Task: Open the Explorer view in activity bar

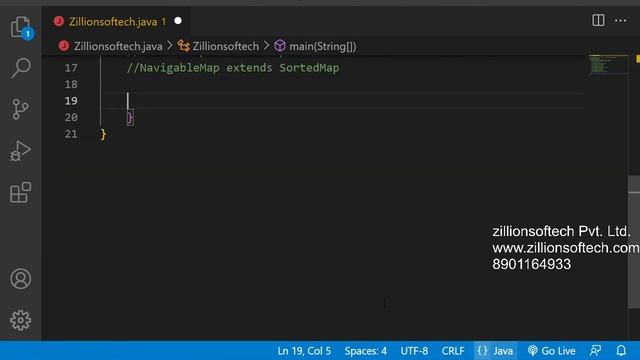Action: point(21,27)
